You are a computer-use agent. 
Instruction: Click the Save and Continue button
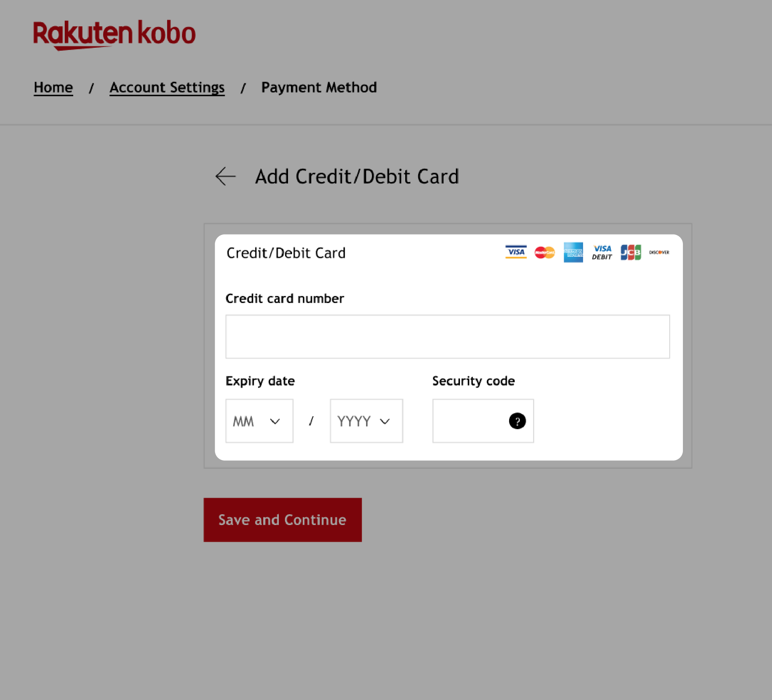(282, 519)
